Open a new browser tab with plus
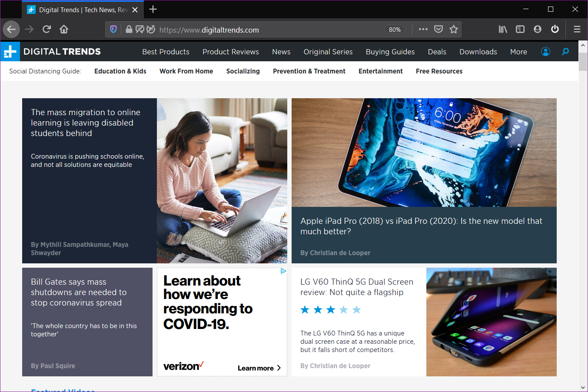This screenshot has height=392, width=588. (153, 9)
